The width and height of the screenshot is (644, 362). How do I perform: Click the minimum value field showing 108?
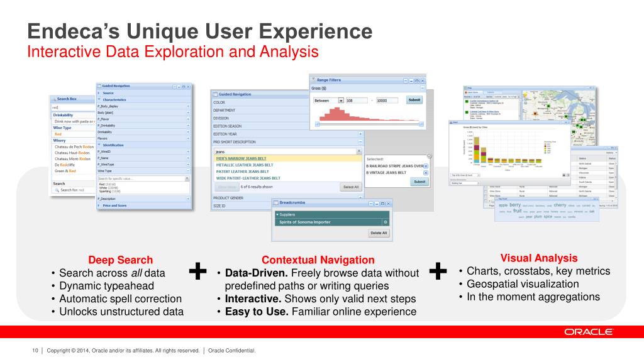[356, 101]
